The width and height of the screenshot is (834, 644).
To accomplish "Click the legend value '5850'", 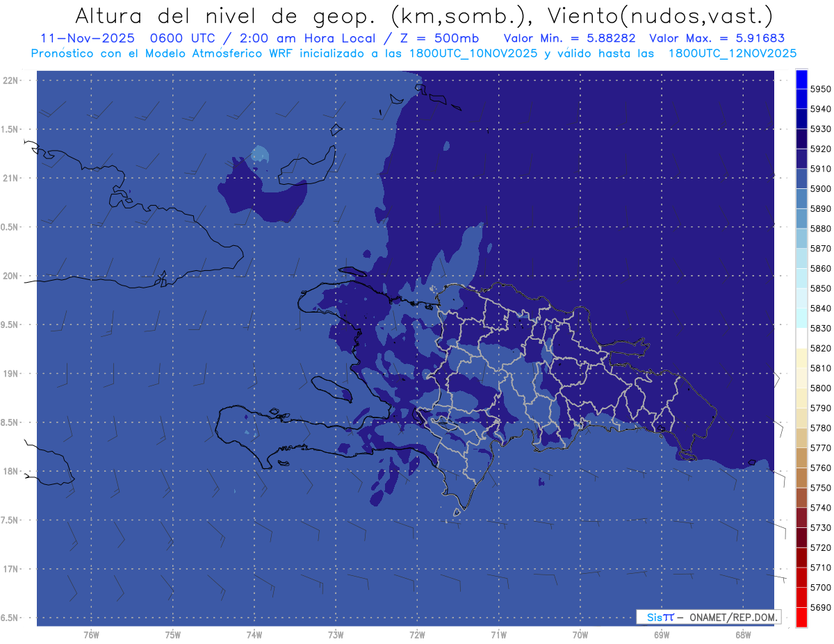I will 820,288.
